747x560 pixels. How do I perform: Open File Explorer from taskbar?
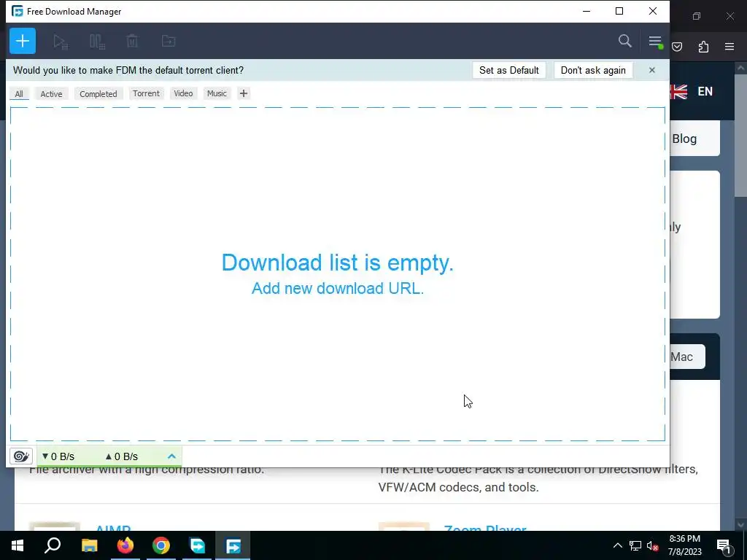click(90, 545)
